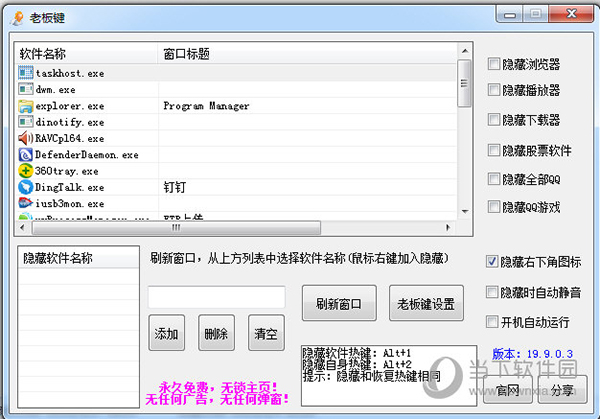Click the 隐藏软件名称 list header

pyautogui.click(x=78, y=258)
